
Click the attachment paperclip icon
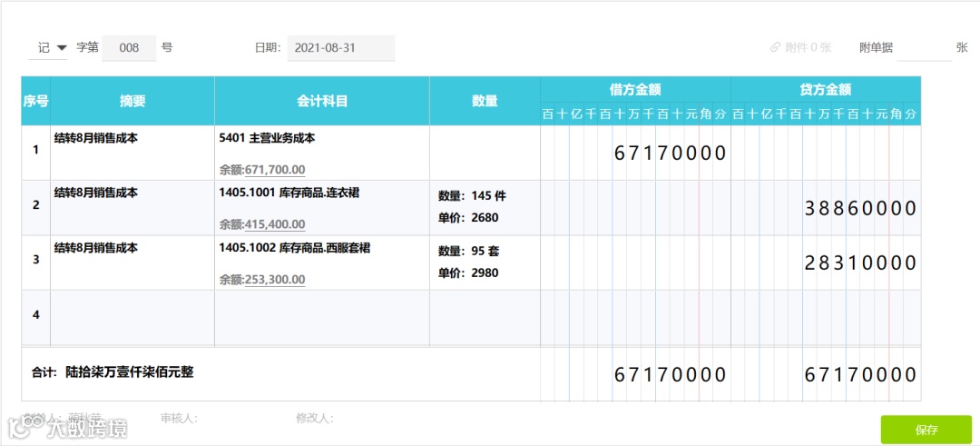(x=775, y=47)
